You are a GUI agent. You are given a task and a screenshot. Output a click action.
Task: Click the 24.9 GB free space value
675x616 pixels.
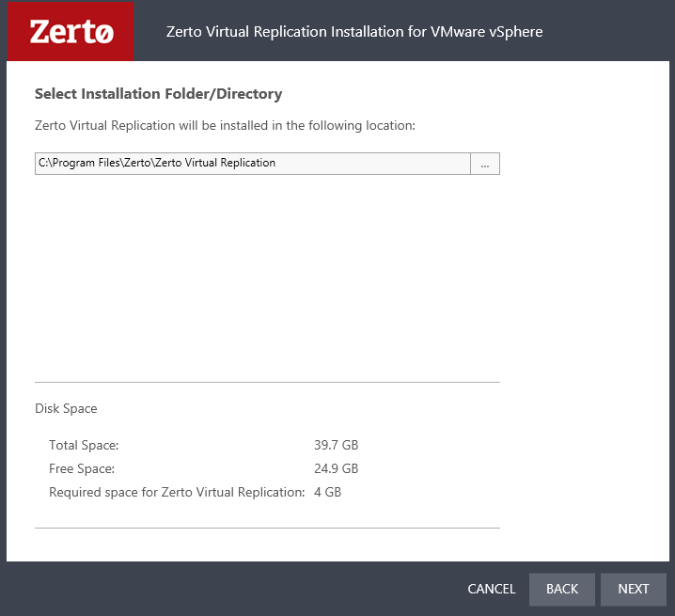[336, 468]
